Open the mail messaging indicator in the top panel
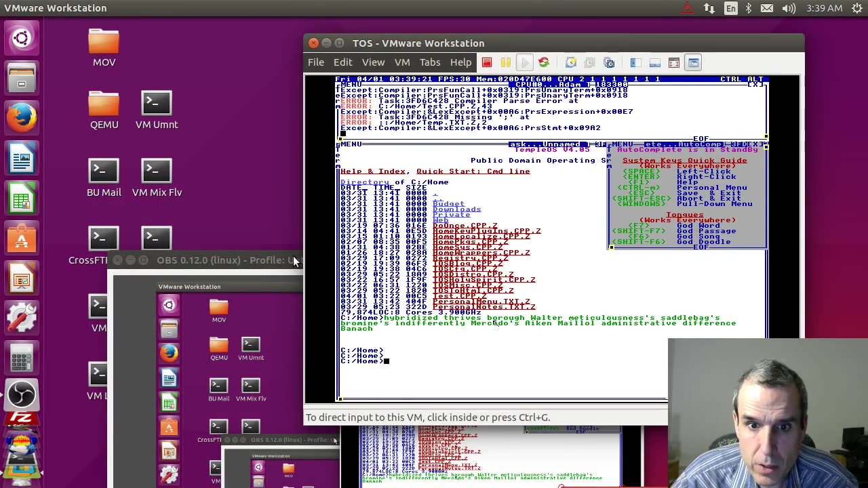868x488 pixels. click(767, 8)
